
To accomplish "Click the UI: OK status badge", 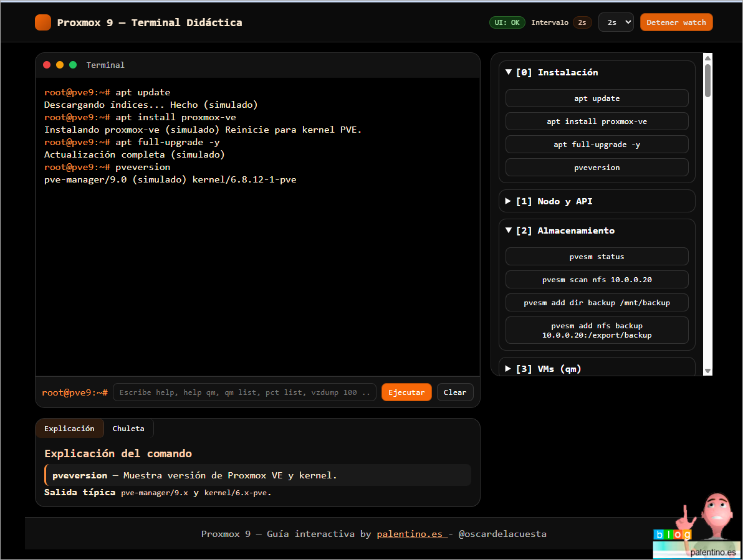I will tap(507, 22).
